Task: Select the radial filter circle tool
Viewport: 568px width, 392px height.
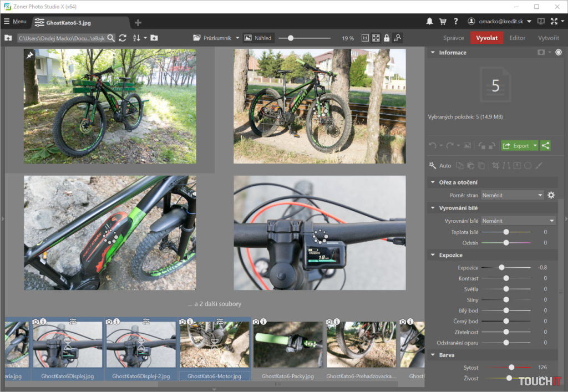Action: [528, 165]
